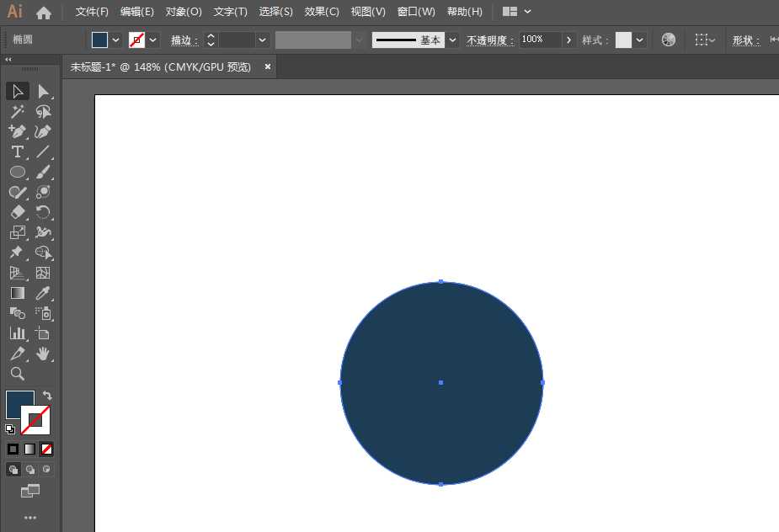Select the Eraser tool
Image resolution: width=779 pixels, height=532 pixels.
point(17,212)
